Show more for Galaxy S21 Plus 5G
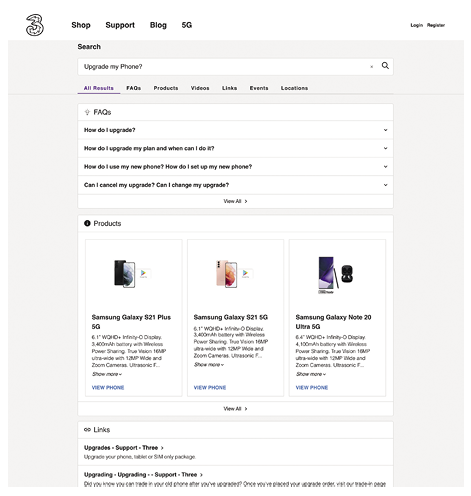471x496 pixels. (x=107, y=374)
